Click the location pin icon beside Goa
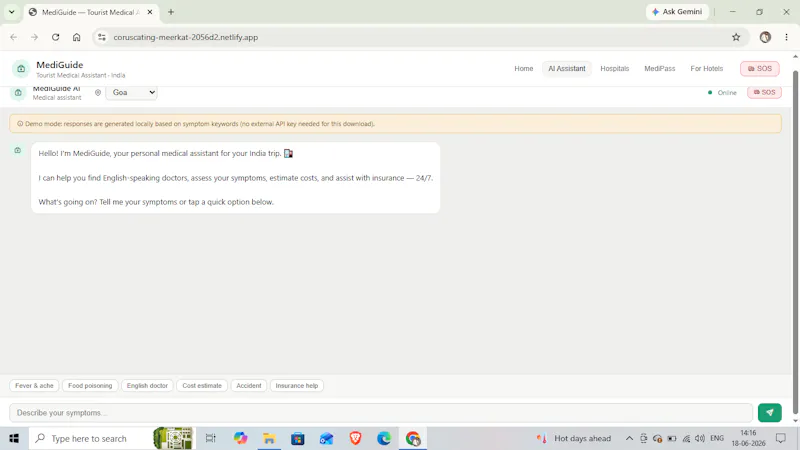Viewport: 800px width, 450px height. pos(98,92)
